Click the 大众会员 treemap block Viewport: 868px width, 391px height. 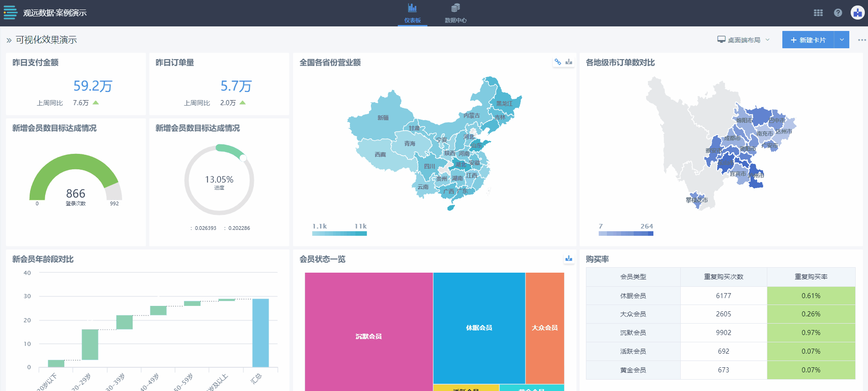[x=544, y=328]
